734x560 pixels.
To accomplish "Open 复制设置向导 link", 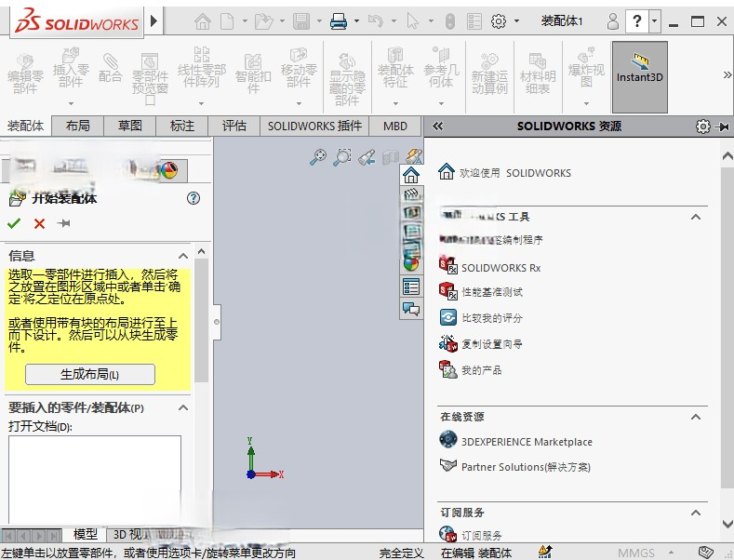I will [x=481, y=344].
